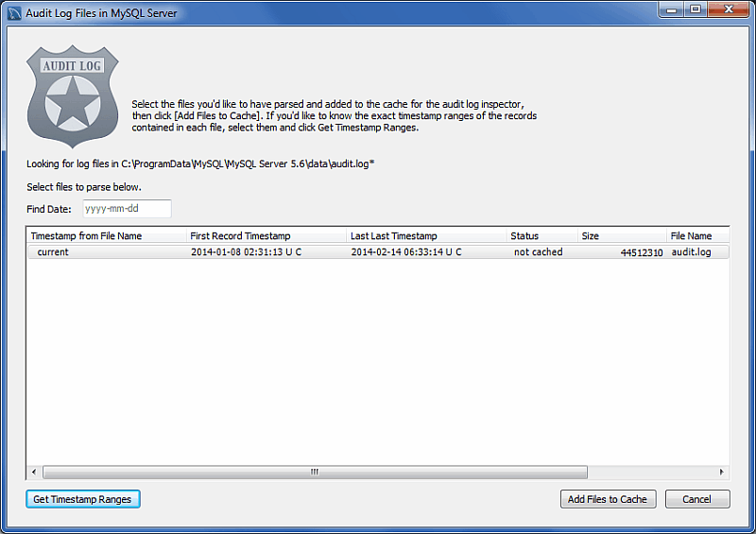Click the horizontal scrollbar thumb
756x534 pixels.
click(x=315, y=472)
